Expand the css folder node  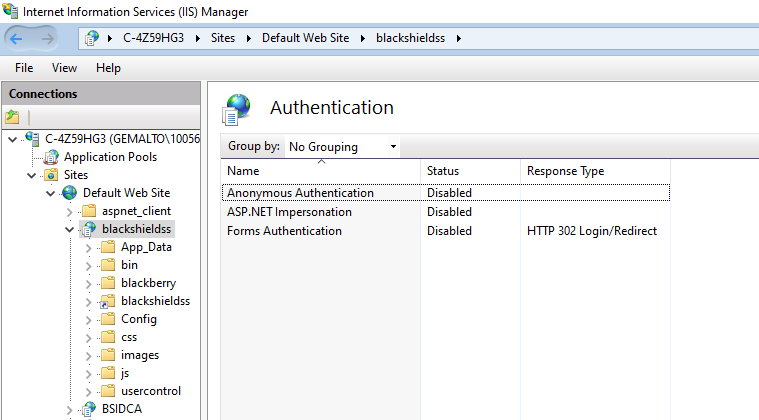(89, 338)
